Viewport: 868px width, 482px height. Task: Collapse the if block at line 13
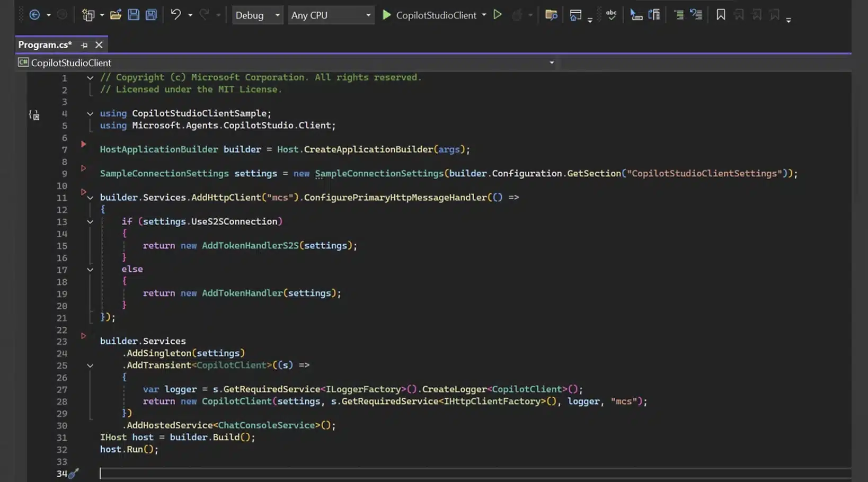click(90, 222)
